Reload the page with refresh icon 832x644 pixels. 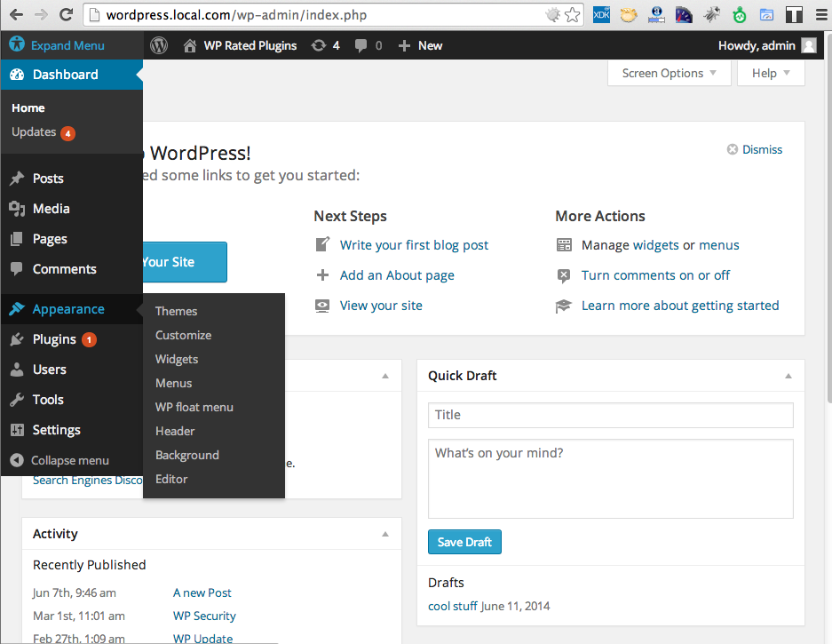(66, 14)
